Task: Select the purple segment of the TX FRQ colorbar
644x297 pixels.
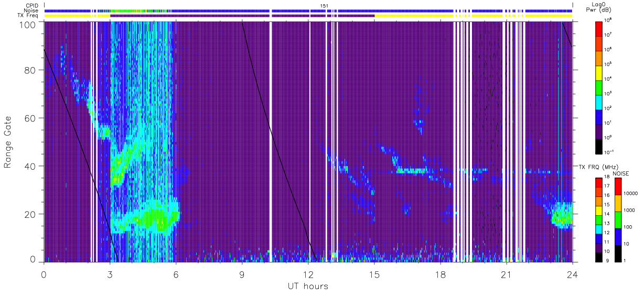Action: pos(599,247)
